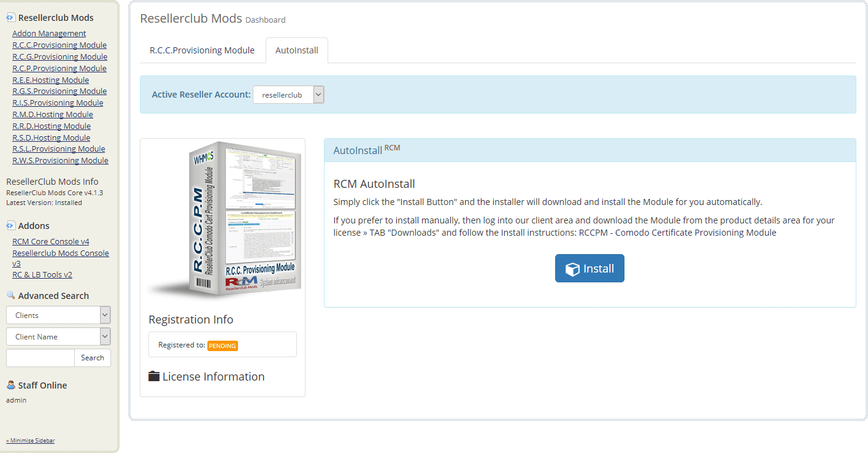The image size is (868, 453).
Task: Open the Client Name field dropdown
Action: tap(58, 336)
